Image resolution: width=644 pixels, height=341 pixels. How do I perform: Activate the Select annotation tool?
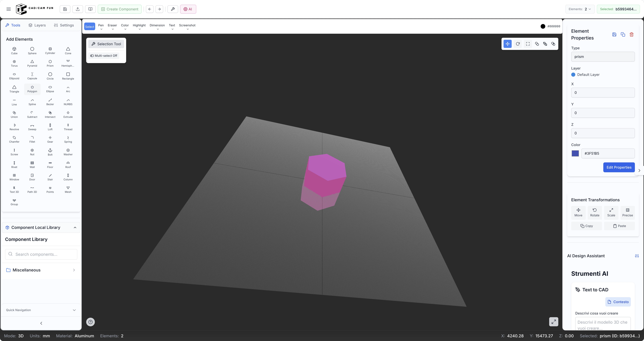tap(90, 27)
